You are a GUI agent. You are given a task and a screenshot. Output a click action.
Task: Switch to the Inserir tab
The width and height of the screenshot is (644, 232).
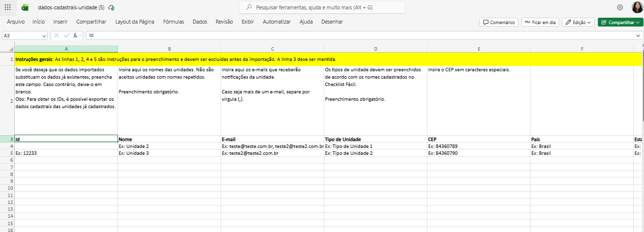coord(60,22)
